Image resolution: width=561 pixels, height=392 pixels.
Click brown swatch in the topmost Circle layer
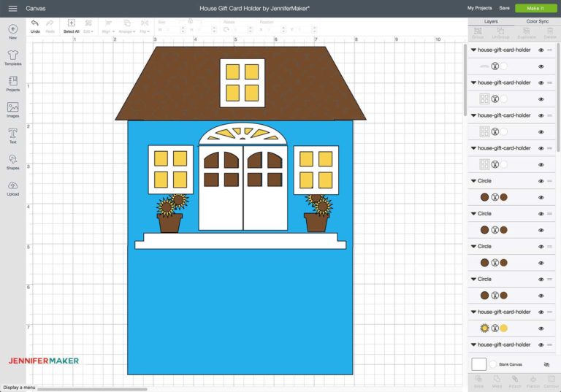pos(503,197)
